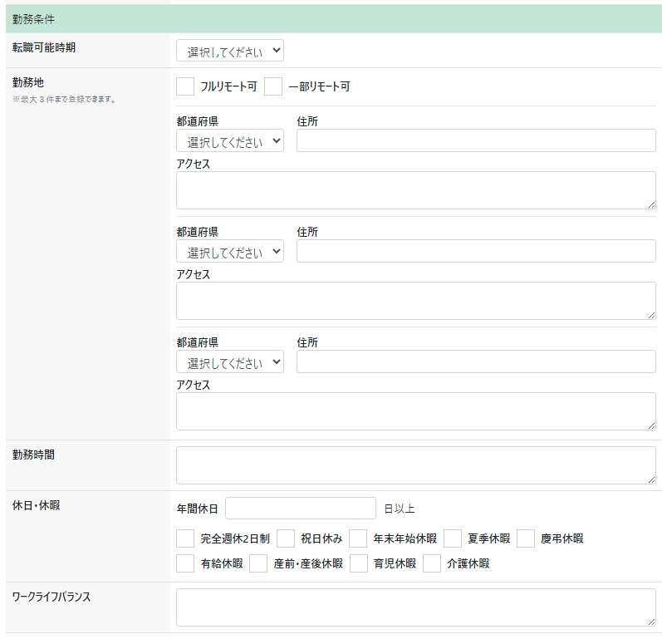This screenshot has width=662, height=644.
Task: Click the 年間休日 input field
Action: coord(300,509)
